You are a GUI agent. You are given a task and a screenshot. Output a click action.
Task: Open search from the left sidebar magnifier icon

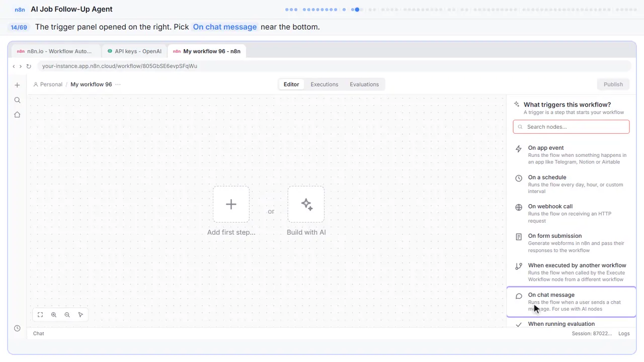tap(17, 100)
